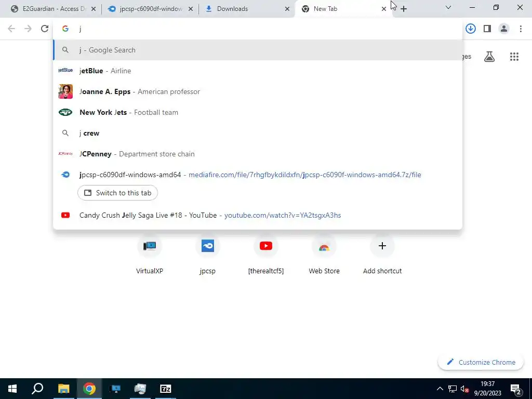532x399 pixels.
Task: Choose the jetBlue Airline suggestion
Action: (x=258, y=71)
